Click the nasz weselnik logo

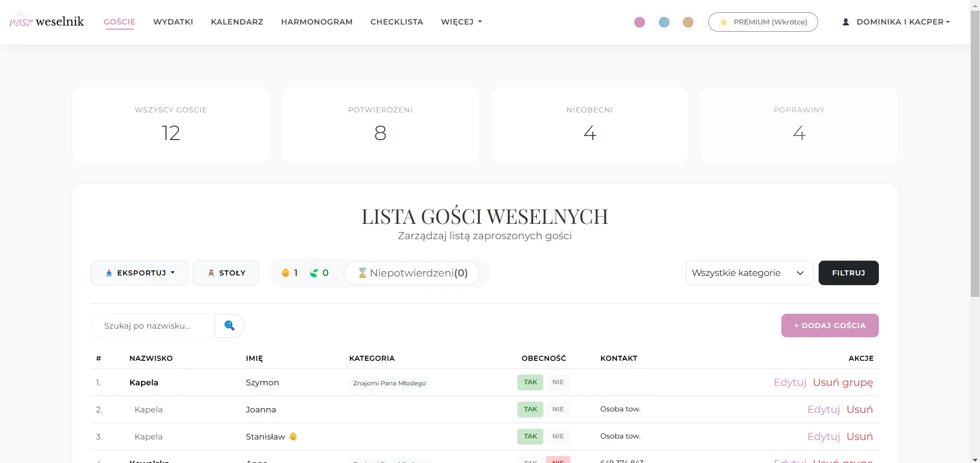click(x=46, y=21)
